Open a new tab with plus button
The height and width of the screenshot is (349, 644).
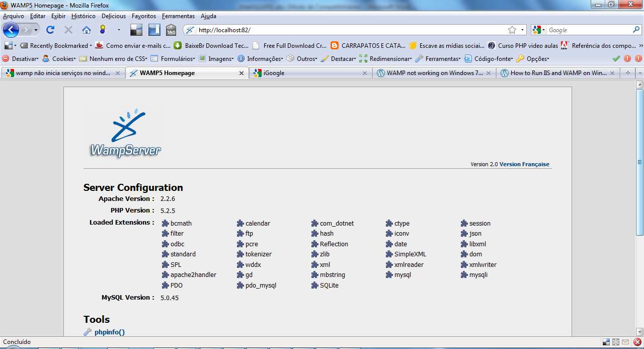click(627, 73)
